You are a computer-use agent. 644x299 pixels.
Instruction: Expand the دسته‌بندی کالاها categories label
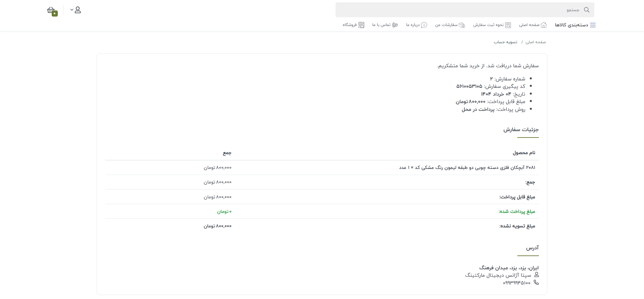[571, 25]
